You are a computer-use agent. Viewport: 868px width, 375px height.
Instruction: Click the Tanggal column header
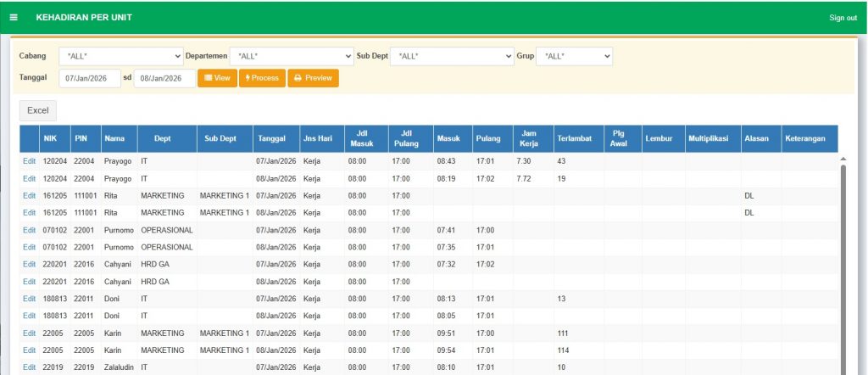pyautogui.click(x=275, y=138)
